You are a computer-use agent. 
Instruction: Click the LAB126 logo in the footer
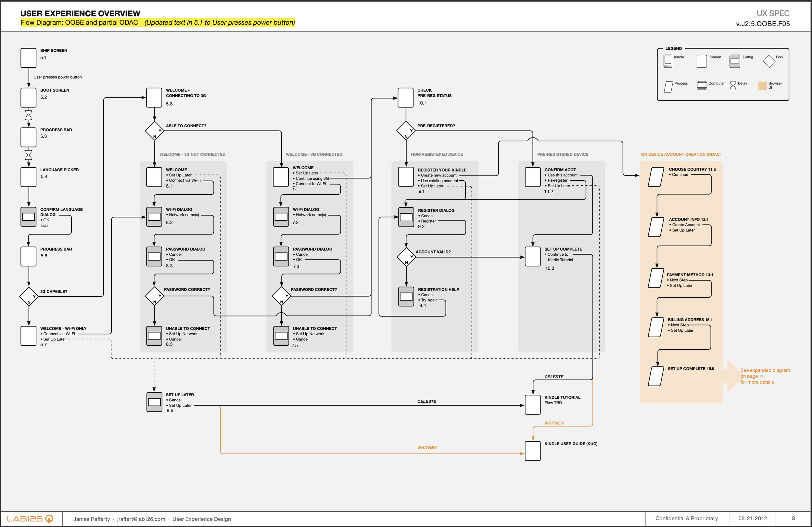point(30,519)
